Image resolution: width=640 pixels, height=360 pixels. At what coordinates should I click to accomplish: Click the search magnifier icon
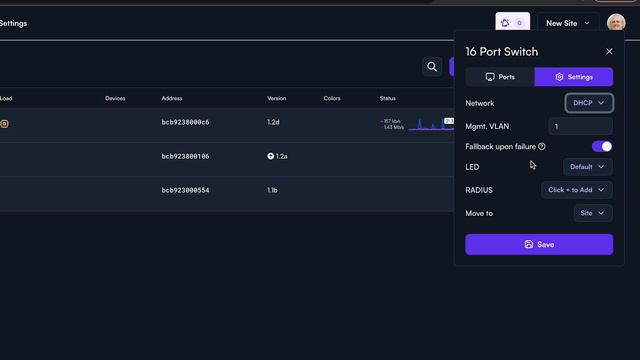[432, 67]
